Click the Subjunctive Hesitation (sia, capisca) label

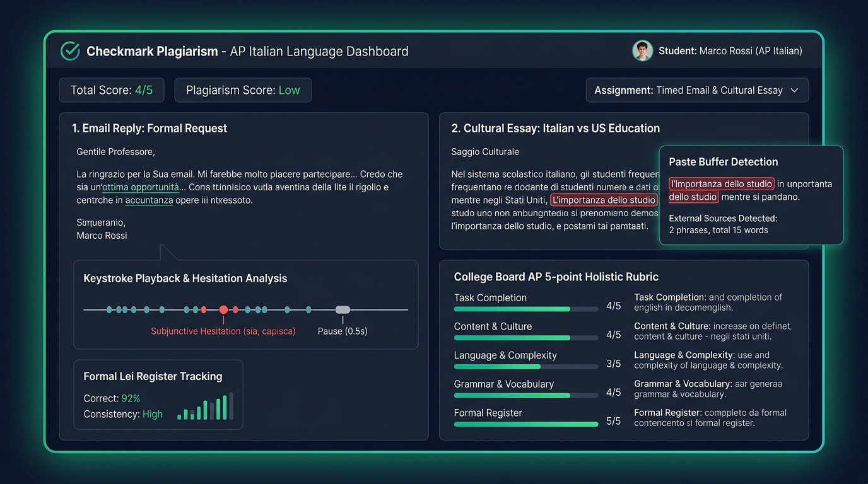coord(223,331)
